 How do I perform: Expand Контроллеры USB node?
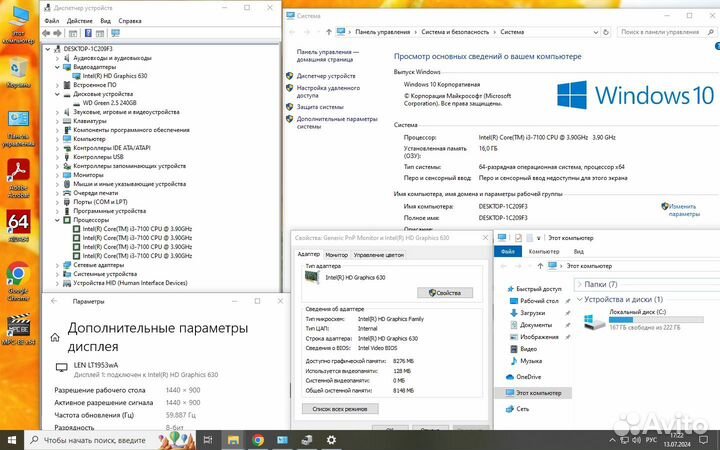57,157
